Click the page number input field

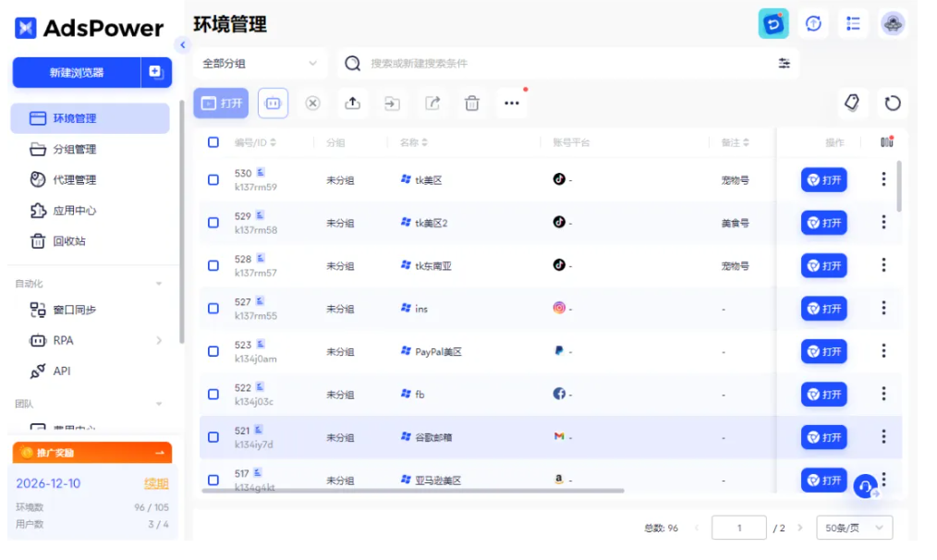739,529
